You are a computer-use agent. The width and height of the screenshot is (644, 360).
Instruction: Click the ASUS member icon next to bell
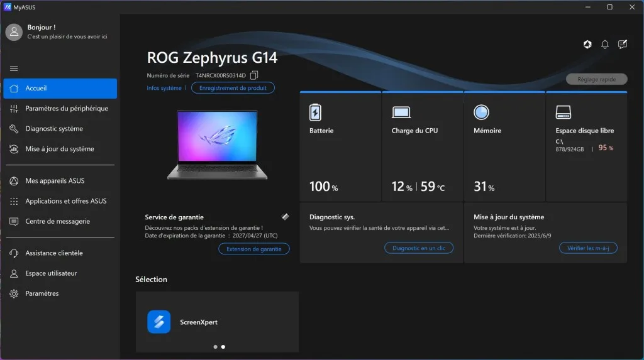coord(587,45)
